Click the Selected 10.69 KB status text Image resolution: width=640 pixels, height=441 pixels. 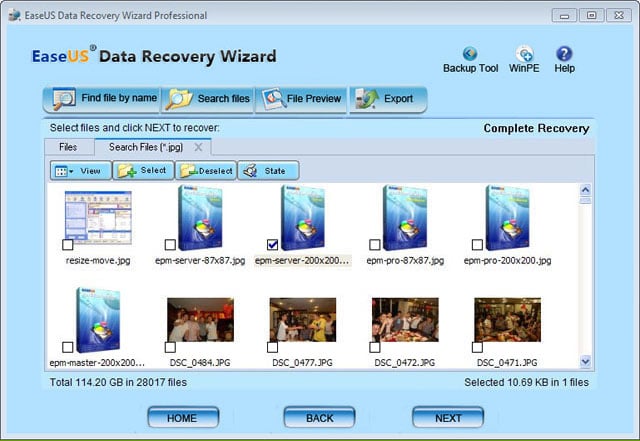pos(527,383)
